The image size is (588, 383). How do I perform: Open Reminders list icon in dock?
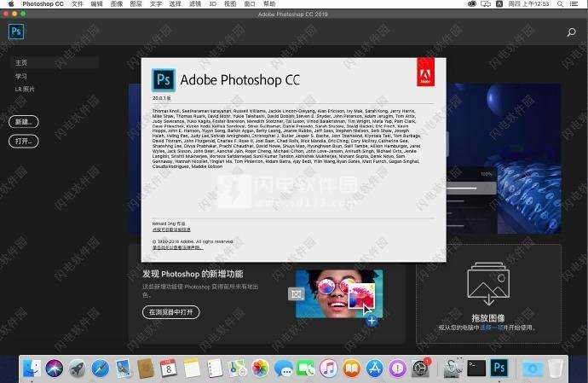pos(215,368)
